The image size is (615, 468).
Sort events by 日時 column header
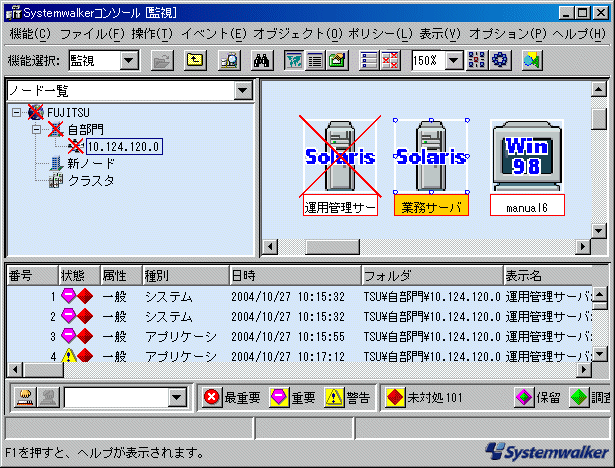pos(295,275)
